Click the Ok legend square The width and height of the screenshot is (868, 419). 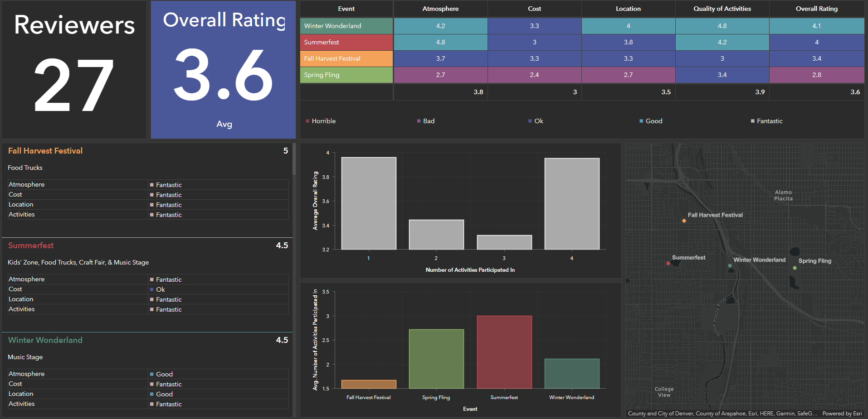coord(529,120)
